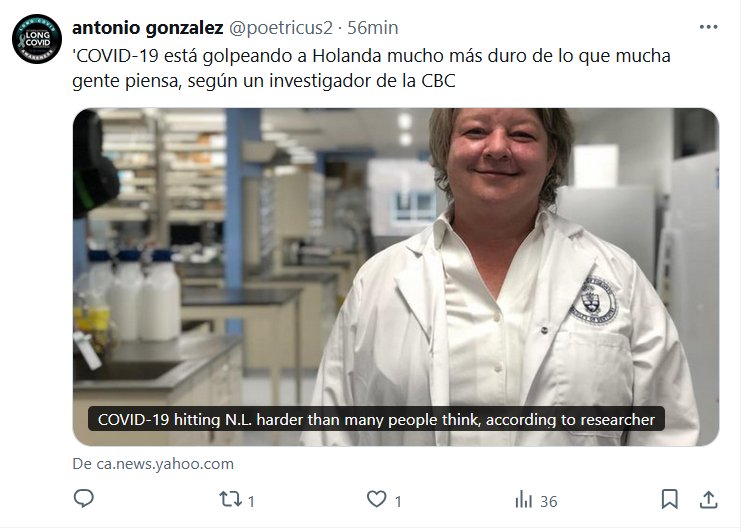The image size is (746, 532).
Task: Click the like count beside heart
Action: [398, 502]
